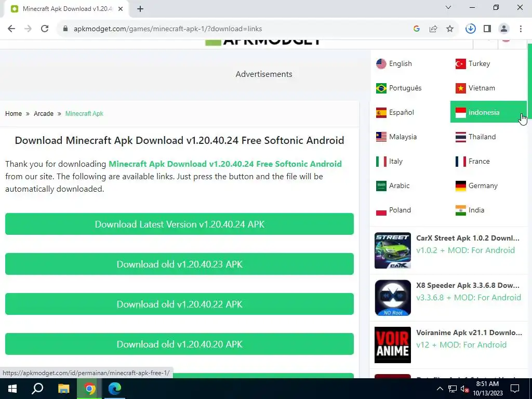Reload the page with the refresh icon
532x399 pixels.
[x=45, y=29]
